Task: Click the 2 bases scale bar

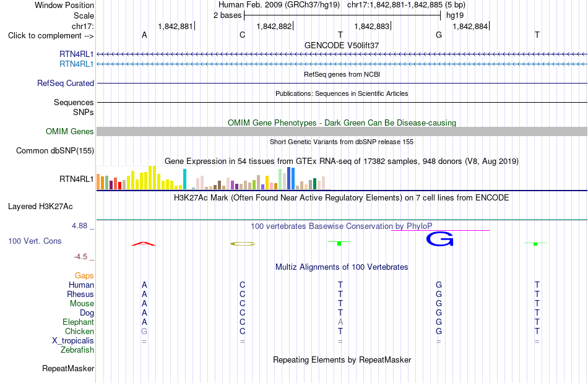Action: coord(342,15)
